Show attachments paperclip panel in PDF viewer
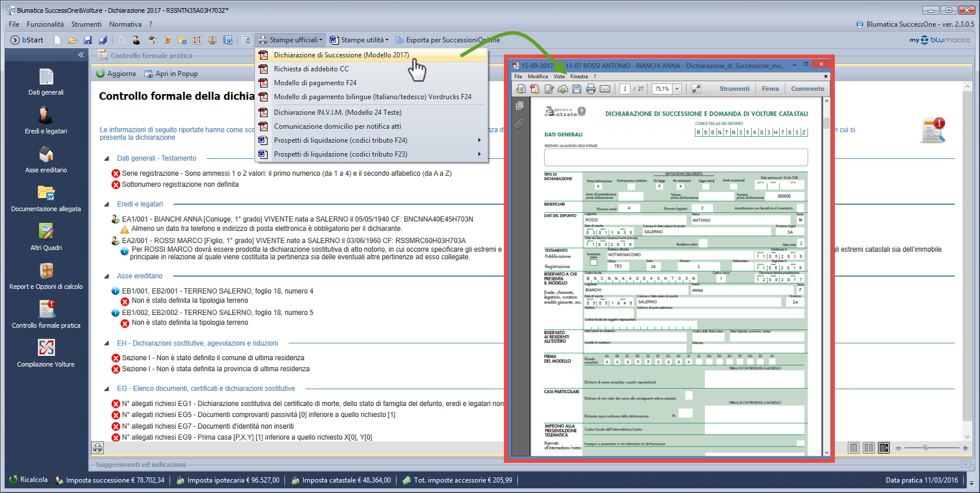Screen dimensions: 980x493 (520, 124)
